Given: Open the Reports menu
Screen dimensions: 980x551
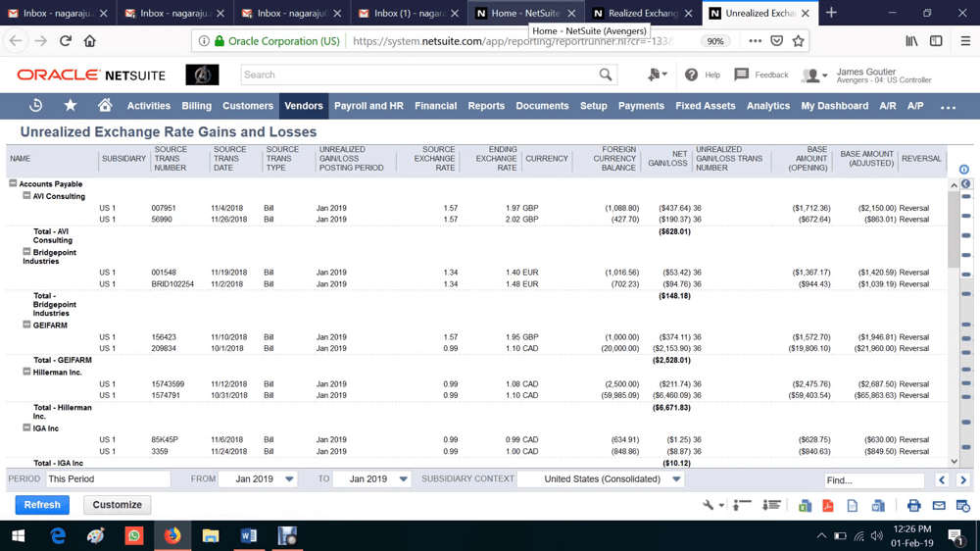Looking at the screenshot, I should 486,106.
